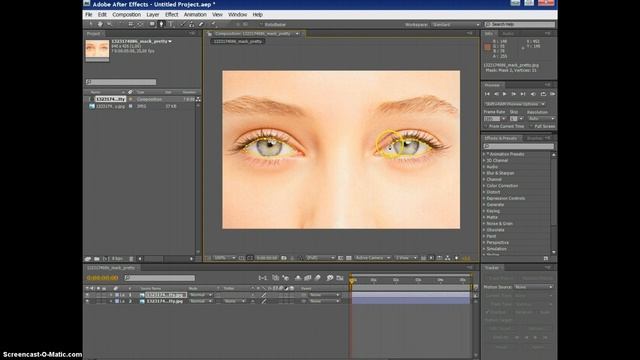Select the Eraser tool
The image size is (640, 360).
coord(201,24)
